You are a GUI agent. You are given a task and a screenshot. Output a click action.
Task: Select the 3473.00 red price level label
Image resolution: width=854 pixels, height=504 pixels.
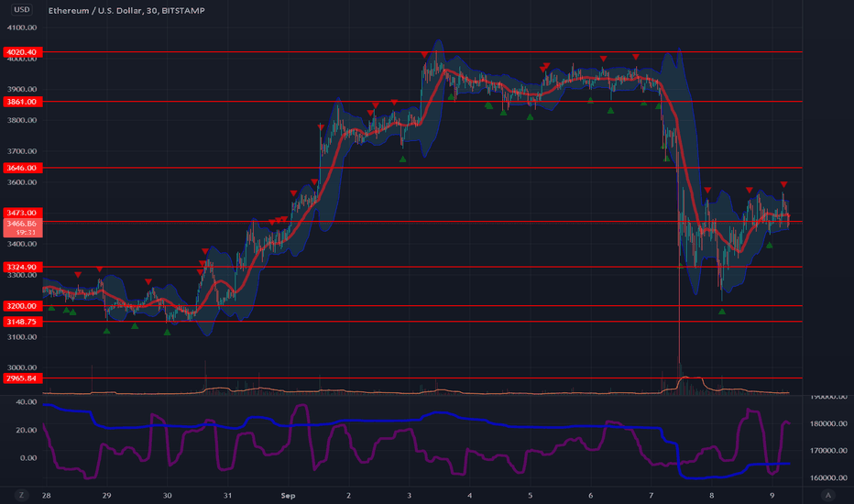pyautogui.click(x=22, y=213)
